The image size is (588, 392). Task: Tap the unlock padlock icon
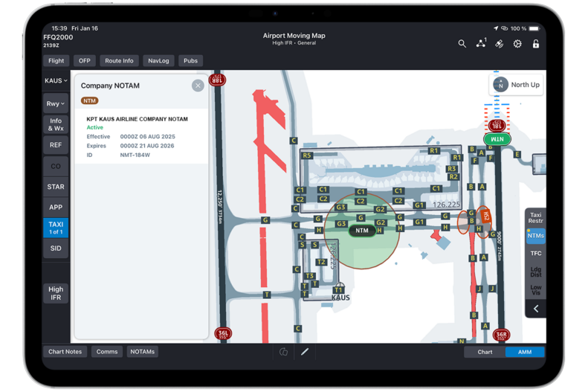click(x=536, y=44)
